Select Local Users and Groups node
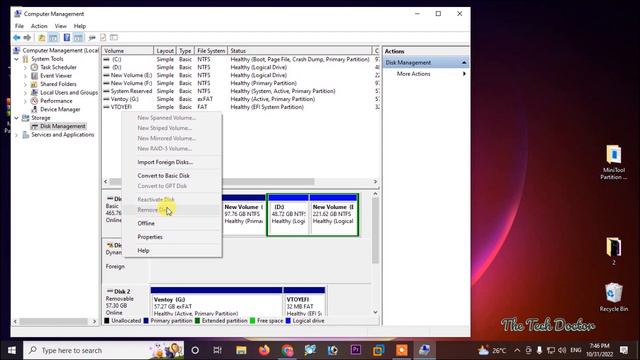640x360 pixels. pos(69,93)
